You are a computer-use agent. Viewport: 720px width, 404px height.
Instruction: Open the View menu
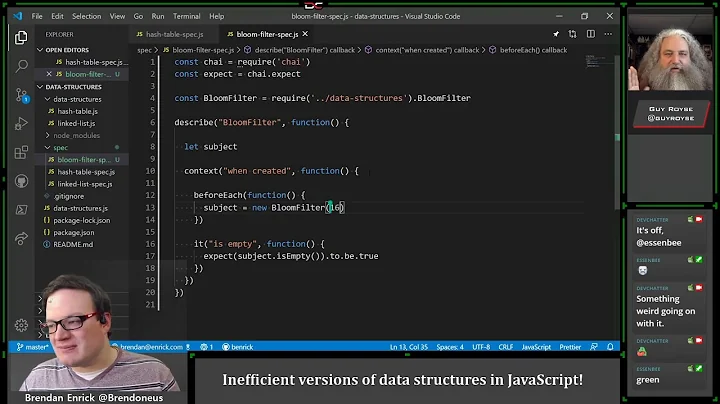(x=117, y=16)
